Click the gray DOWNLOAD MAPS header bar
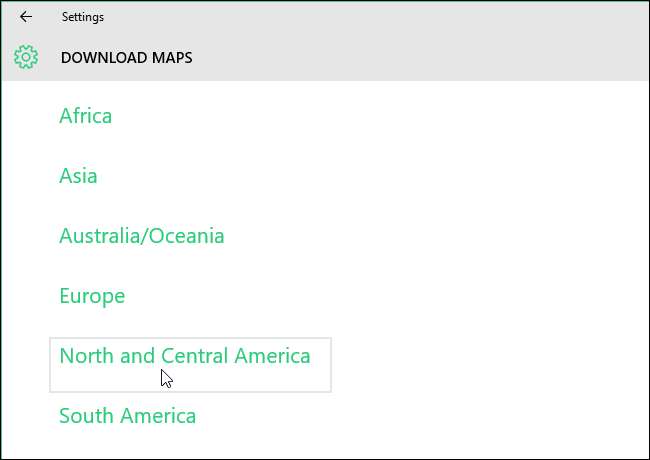 pos(400,58)
